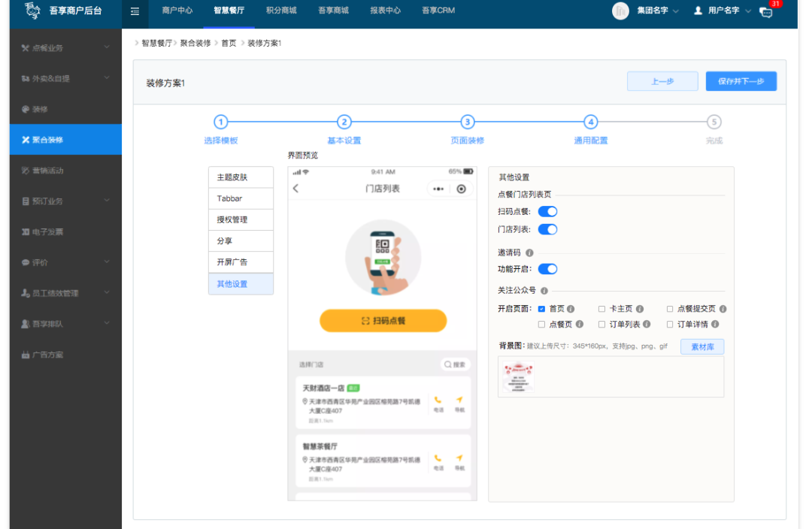This screenshot has height=529, width=812.
Task: Select the Tabbar settings tab
Action: (x=241, y=198)
